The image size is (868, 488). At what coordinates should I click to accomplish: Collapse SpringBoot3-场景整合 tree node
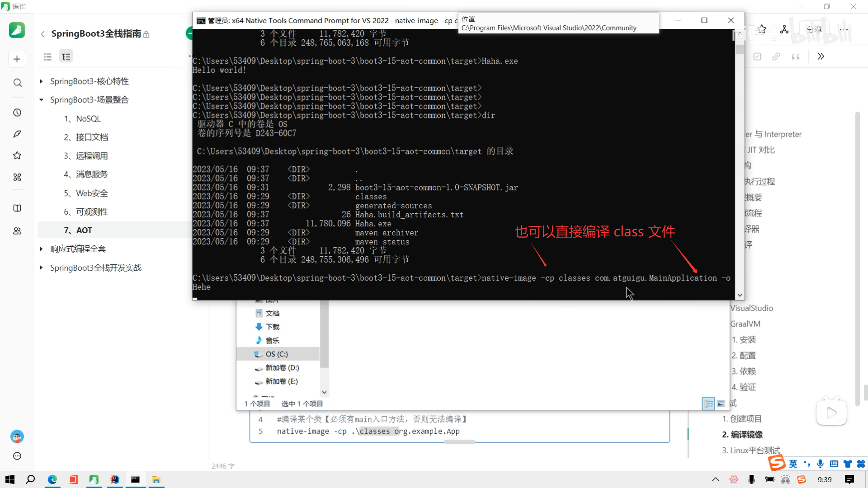[41, 100]
